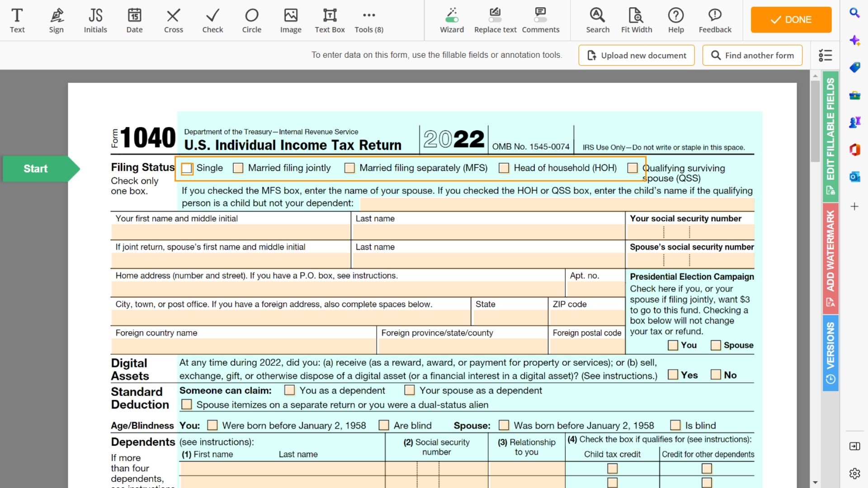Viewport: 868px width, 488px height.
Task: Open the Image insertion tool
Action: click(291, 20)
